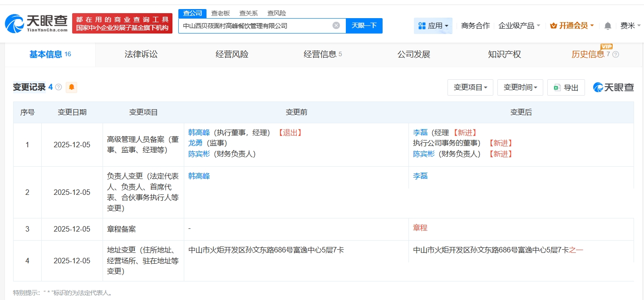Viewport: 644px width, 300px height.
Task: Open the 企业级产品 menu
Action: coord(519,26)
